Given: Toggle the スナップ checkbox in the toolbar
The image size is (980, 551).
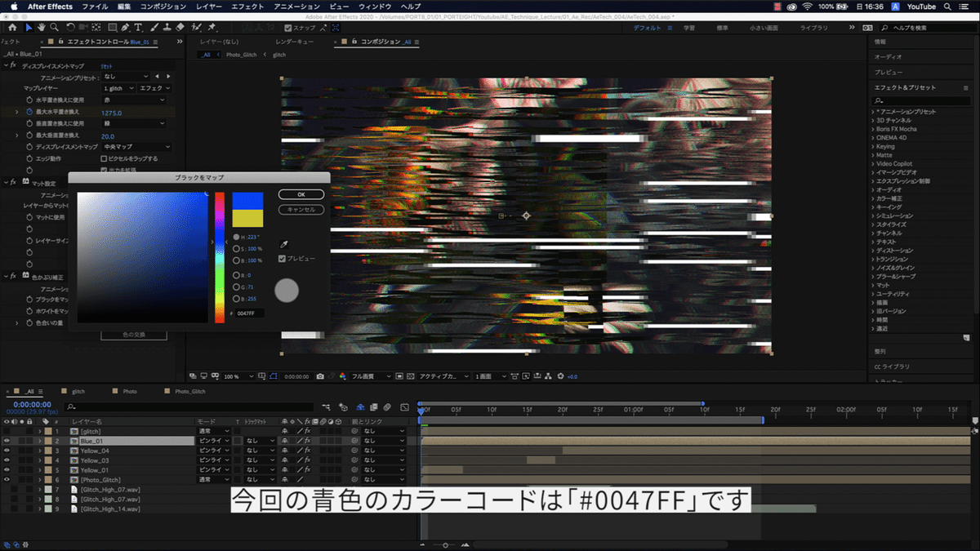Looking at the screenshot, I should pos(287,27).
